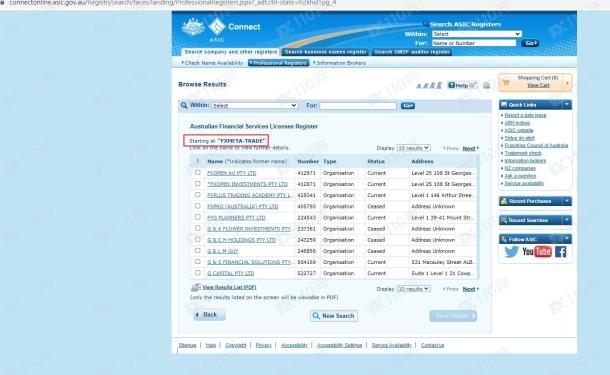Click the View Details button
Viewport: 610px width, 375px height.
(453, 316)
